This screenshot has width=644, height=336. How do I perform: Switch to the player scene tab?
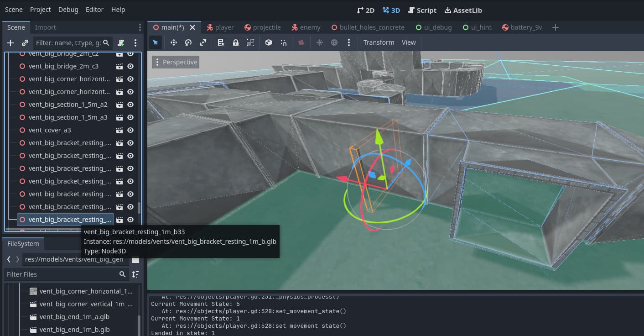[x=220, y=27]
